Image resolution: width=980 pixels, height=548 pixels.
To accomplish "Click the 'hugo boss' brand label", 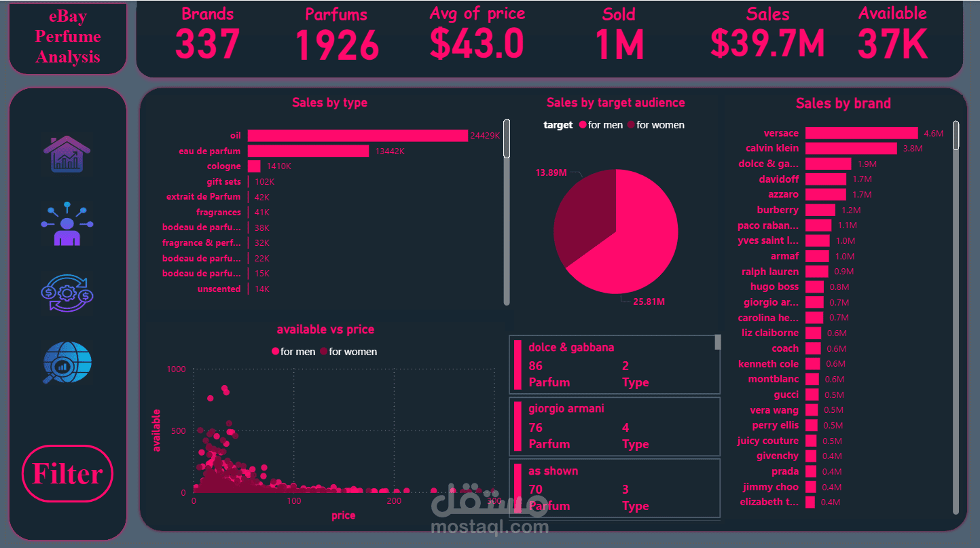I will tap(774, 287).
